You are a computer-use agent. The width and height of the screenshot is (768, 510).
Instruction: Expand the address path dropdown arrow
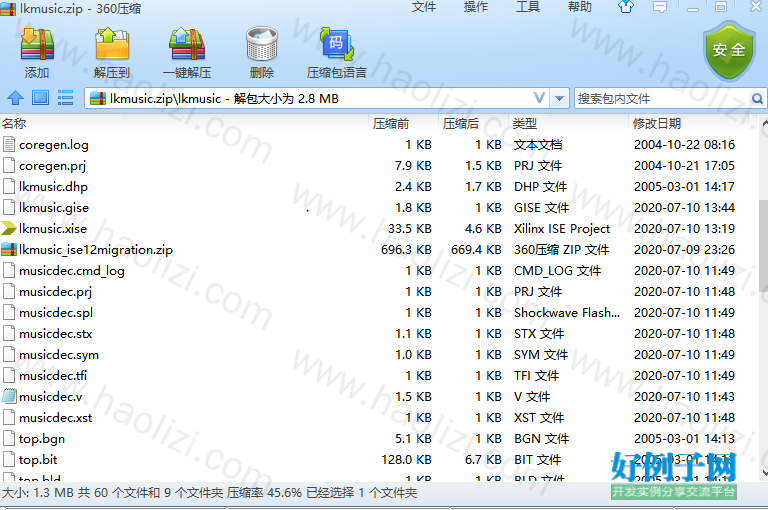[x=559, y=98]
